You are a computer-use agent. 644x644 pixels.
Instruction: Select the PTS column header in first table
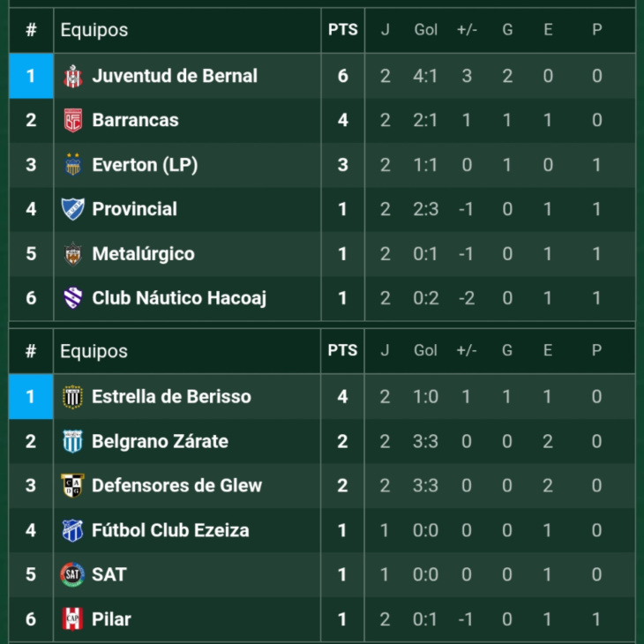pyautogui.click(x=343, y=30)
